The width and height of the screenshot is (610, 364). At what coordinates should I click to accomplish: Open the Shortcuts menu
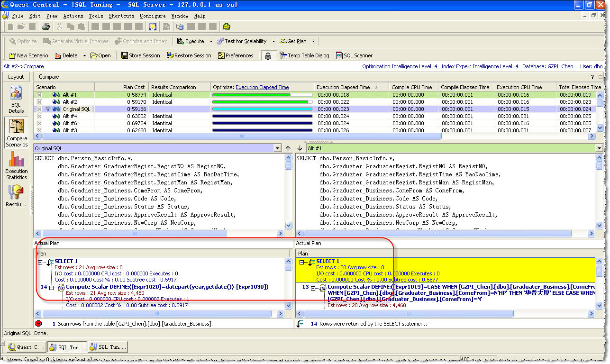[x=121, y=16]
